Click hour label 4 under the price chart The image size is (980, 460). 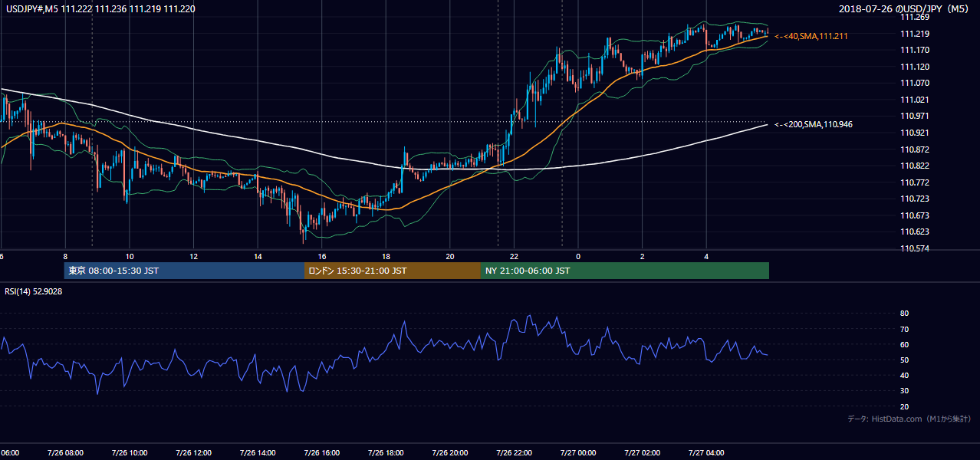pyautogui.click(x=706, y=256)
